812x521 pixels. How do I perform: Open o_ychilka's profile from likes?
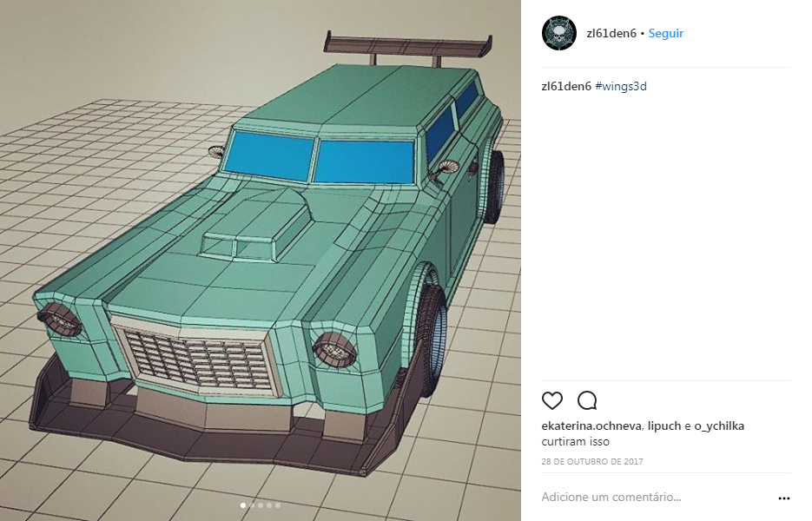coord(719,425)
